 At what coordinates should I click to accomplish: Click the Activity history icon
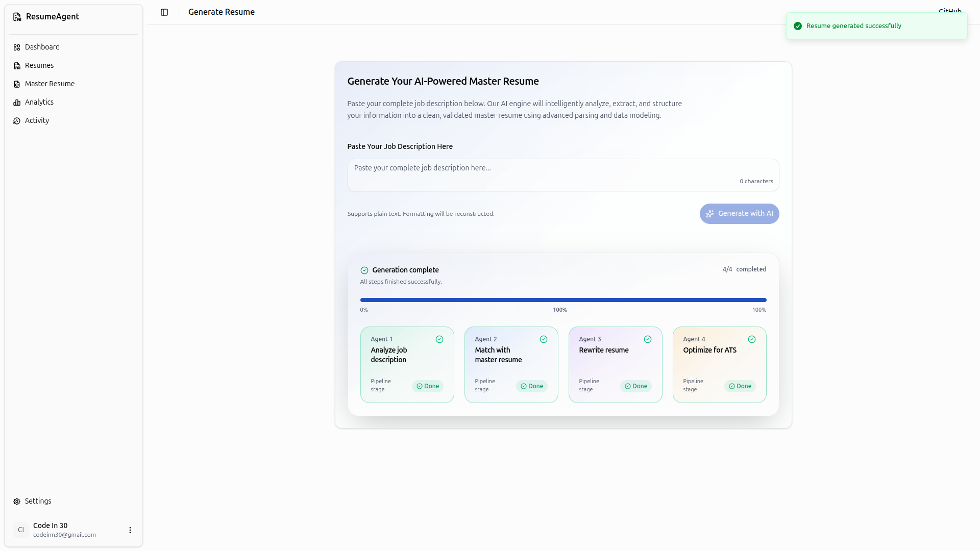[17, 121]
